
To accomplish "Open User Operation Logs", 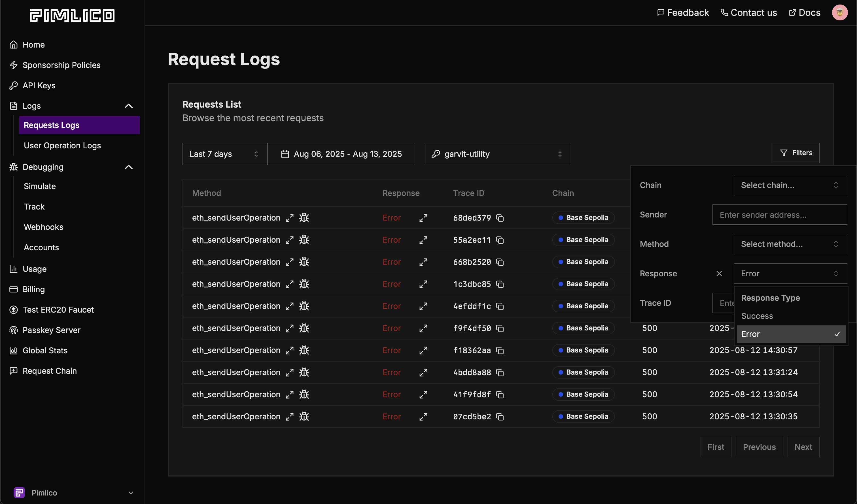I will (x=62, y=146).
